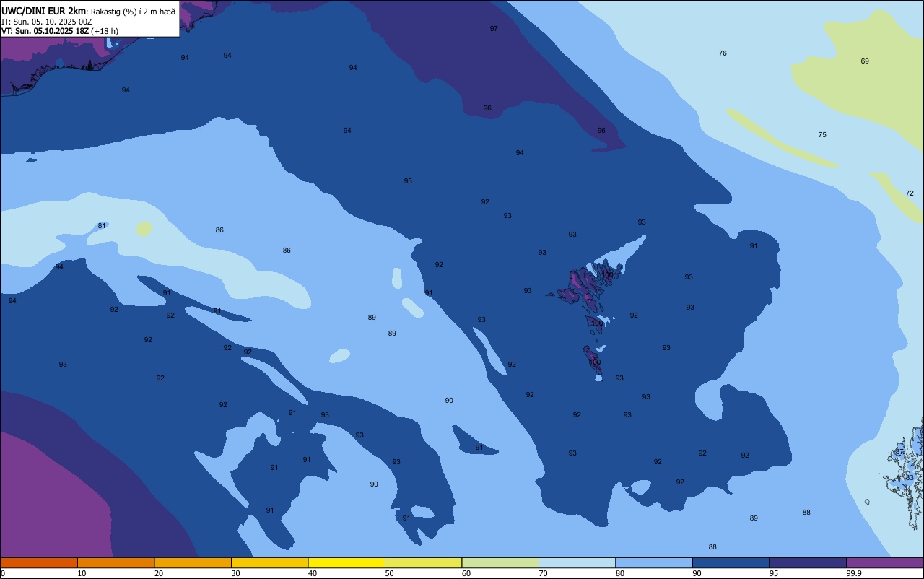
Task: Click the map value 87
Action: [899, 452]
